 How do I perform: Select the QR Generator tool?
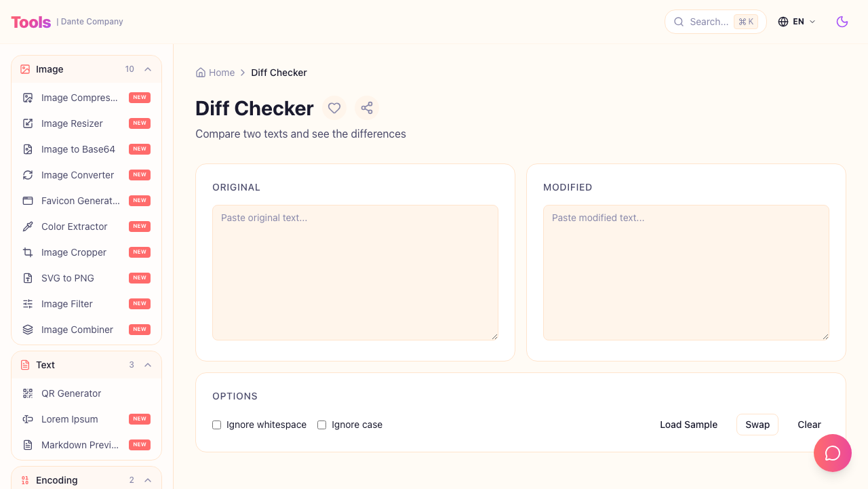pyautogui.click(x=71, y=393)
